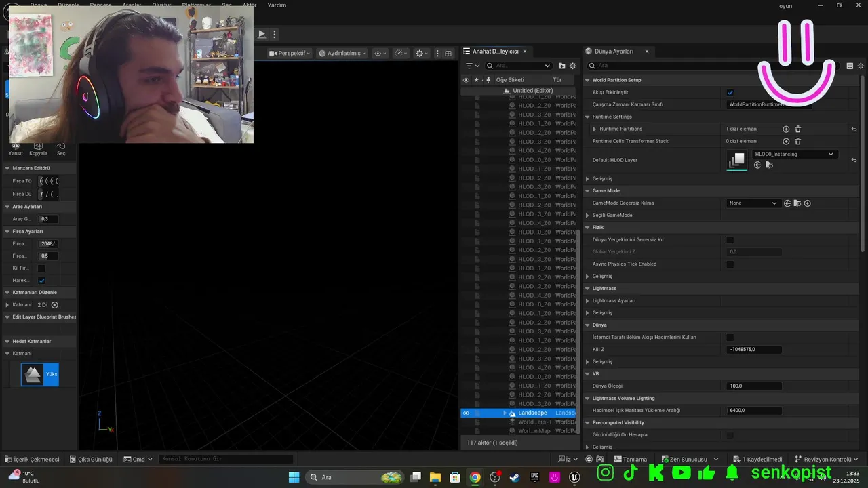Enable Dünya Yerçekimini Geçersiz Kıl checkbox
The image size is (868, 488).
click(730, 240)
